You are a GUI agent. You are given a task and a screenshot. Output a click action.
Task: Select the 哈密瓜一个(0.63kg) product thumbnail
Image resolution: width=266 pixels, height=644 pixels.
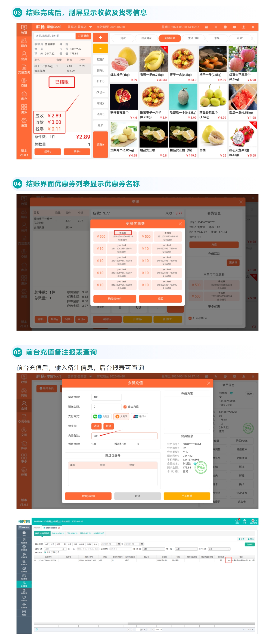point(183,97)
